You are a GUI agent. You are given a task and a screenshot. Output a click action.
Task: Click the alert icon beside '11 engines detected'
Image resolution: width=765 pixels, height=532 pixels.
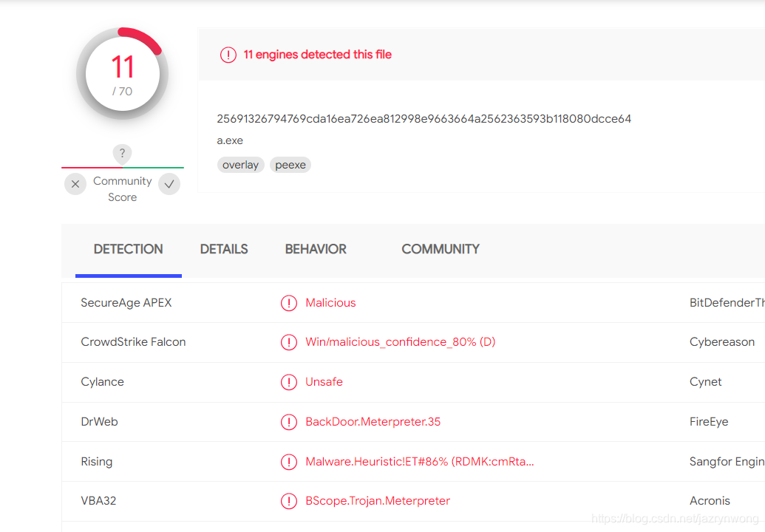(228, 55)
